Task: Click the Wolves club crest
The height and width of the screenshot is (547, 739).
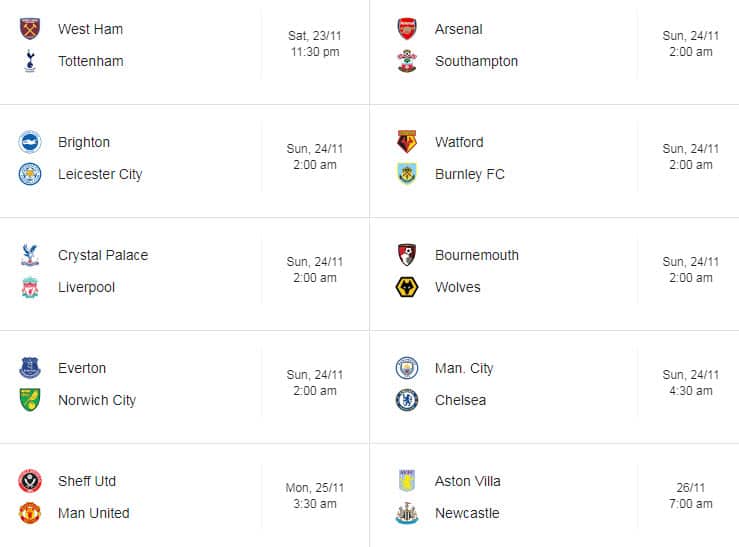Action: [x=407, y=287]
